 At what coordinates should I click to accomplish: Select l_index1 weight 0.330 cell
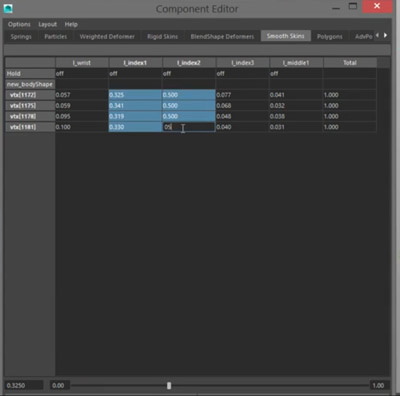pos(135,127)
